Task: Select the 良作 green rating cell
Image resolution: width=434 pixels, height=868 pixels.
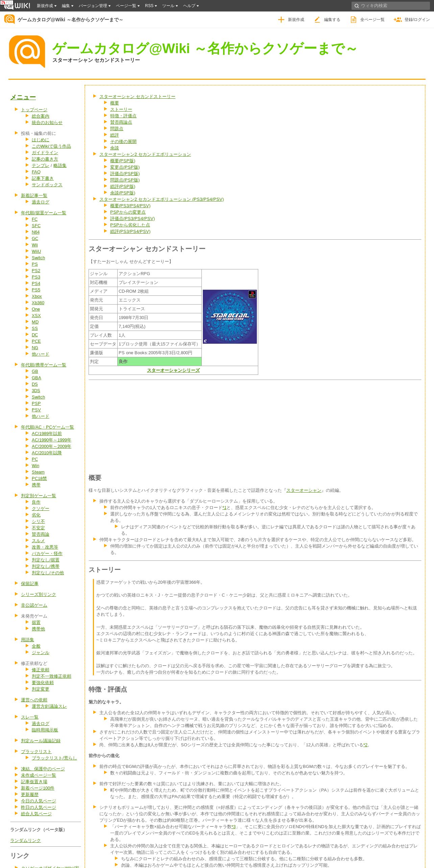Action: [x=159, y=362]
